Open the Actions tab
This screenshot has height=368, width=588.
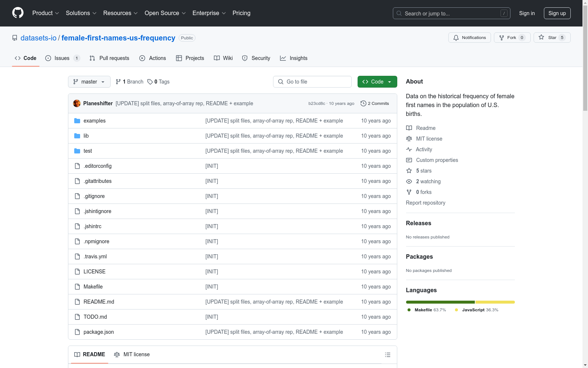click(153, 58)
